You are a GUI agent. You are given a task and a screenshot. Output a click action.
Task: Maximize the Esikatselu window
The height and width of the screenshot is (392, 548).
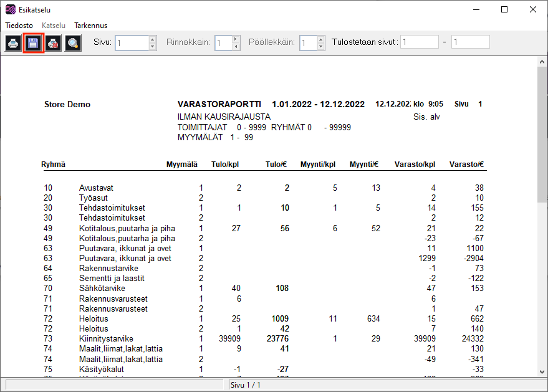504,10
